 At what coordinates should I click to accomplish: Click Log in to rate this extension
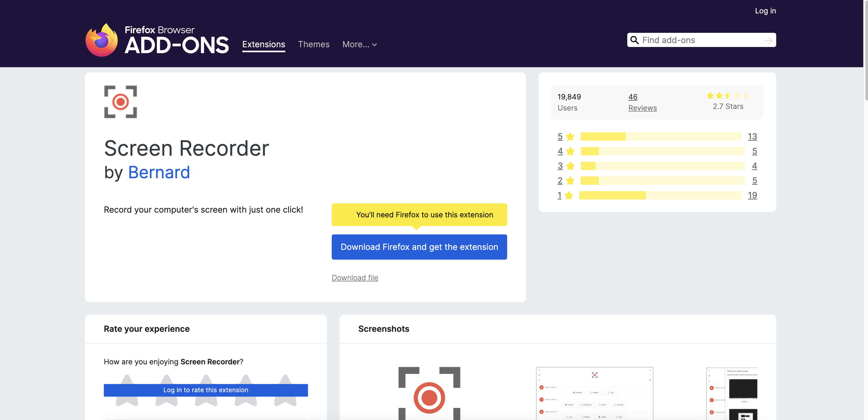click(206, 390)
